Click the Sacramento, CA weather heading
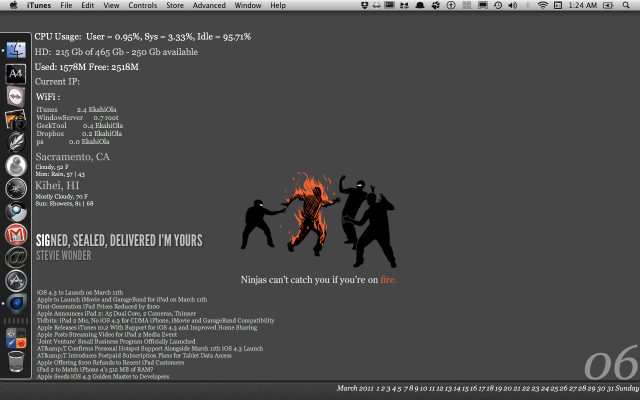This screenshot has height=400, width=640. pos(72,157)
